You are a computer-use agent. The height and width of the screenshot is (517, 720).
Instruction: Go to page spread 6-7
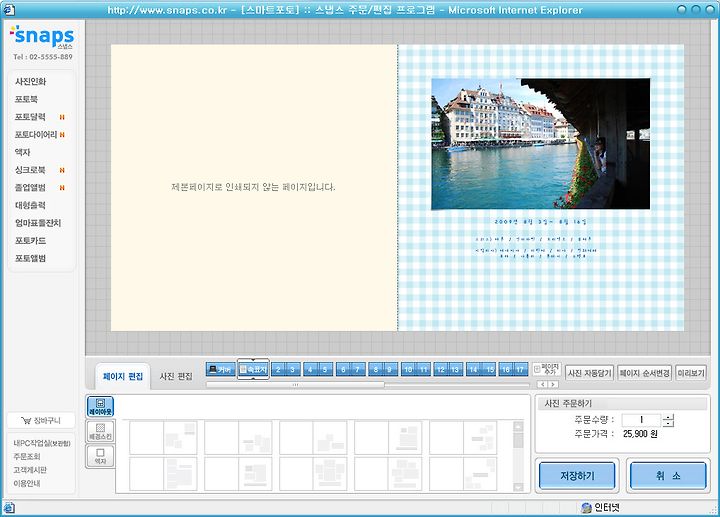coord(350,369)
